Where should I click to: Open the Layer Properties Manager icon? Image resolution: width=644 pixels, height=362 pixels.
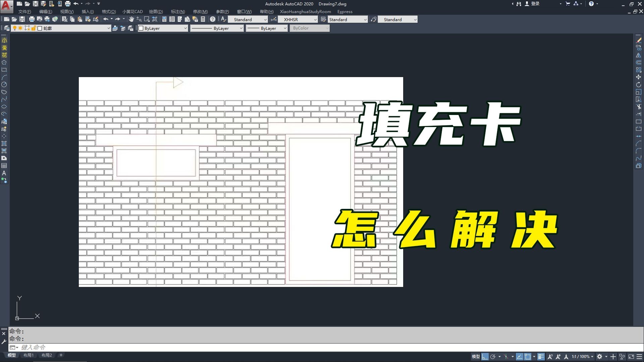point(7,28)
